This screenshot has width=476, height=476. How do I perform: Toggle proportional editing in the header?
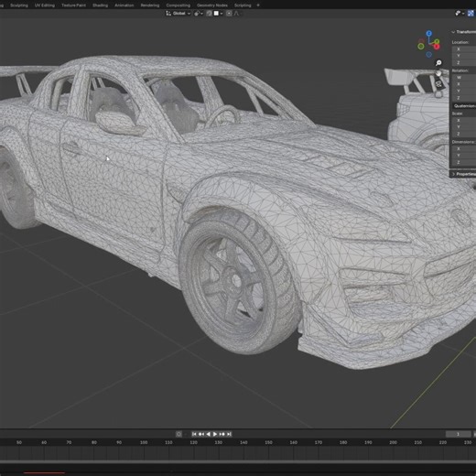229,13
